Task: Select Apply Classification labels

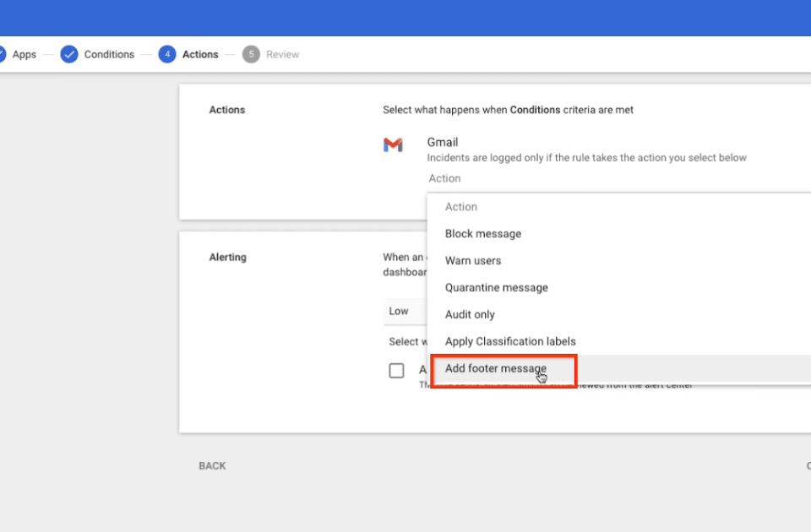Action: pyautogui.click(x=510, y=342)
